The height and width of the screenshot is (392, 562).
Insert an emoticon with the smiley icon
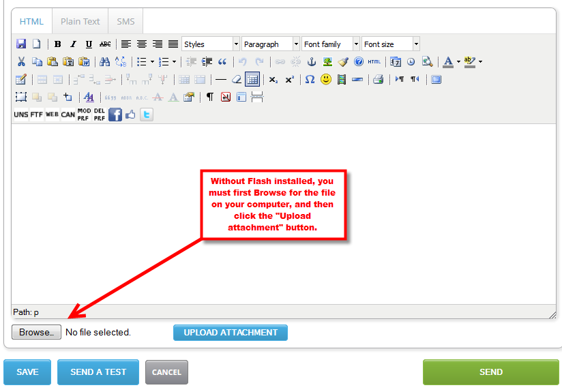326,80
